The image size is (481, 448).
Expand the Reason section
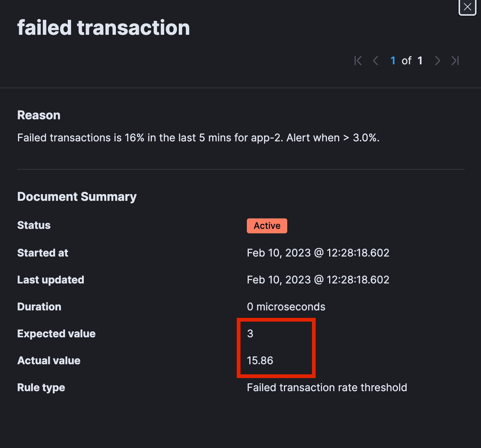coord(39,115)
